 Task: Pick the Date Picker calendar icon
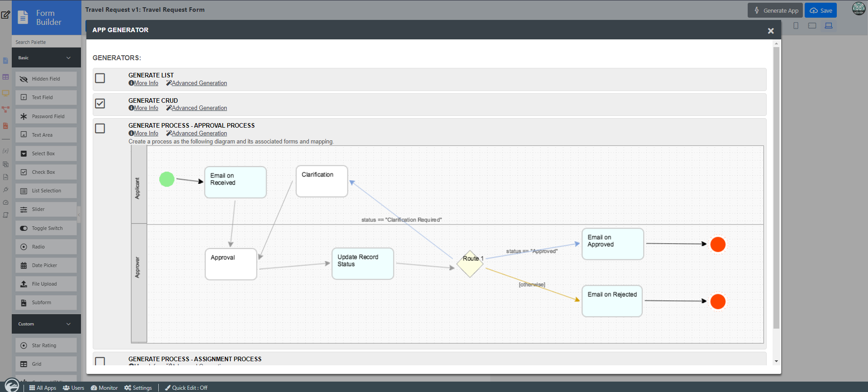pos(24,266)
